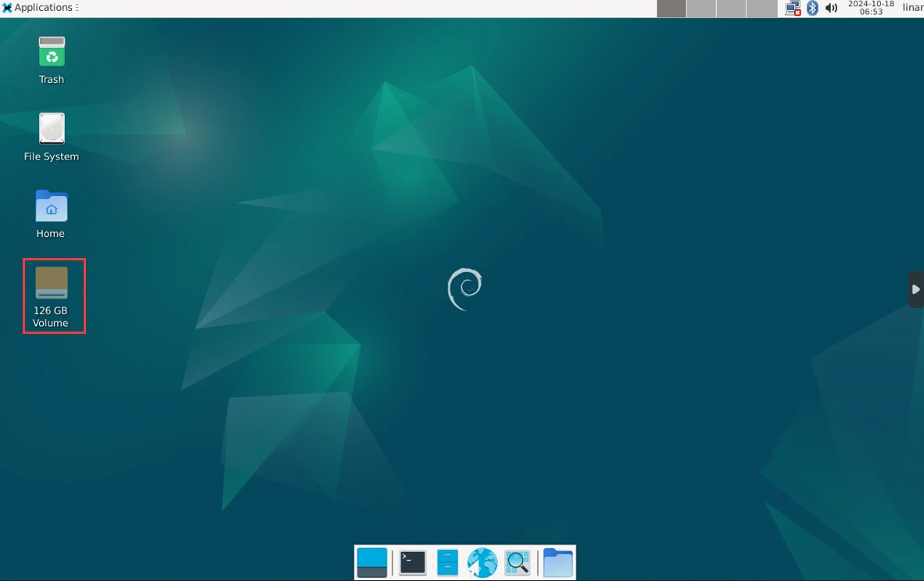Select the File System desktop icon
The height and width of the screenshot is (581, 924).
pyautogui.click(x=52, y=137)
